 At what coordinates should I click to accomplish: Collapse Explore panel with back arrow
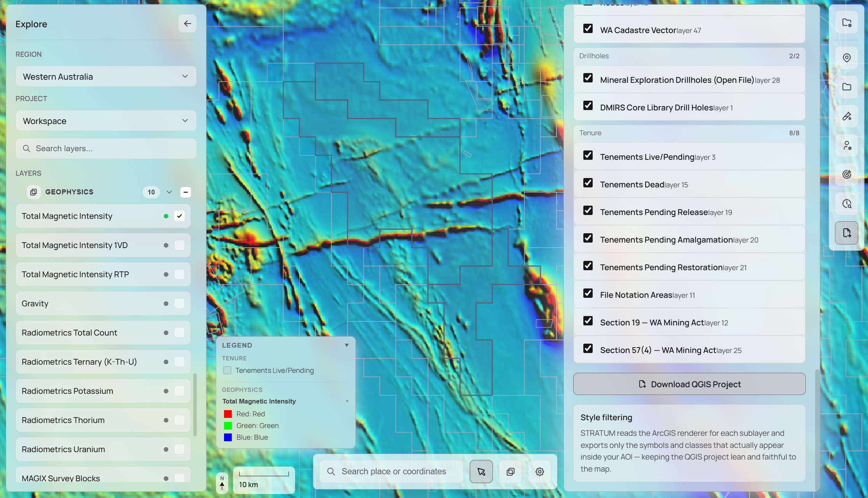click(187, 24)
